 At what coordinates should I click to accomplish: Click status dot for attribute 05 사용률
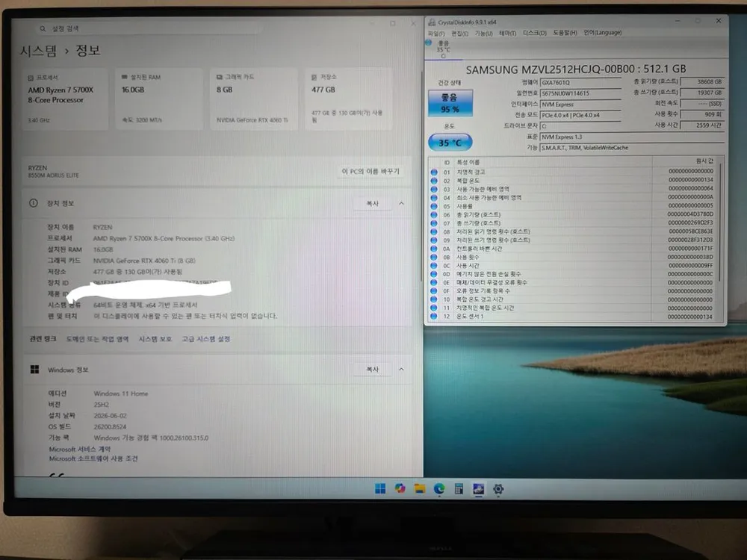click(434, 206)
